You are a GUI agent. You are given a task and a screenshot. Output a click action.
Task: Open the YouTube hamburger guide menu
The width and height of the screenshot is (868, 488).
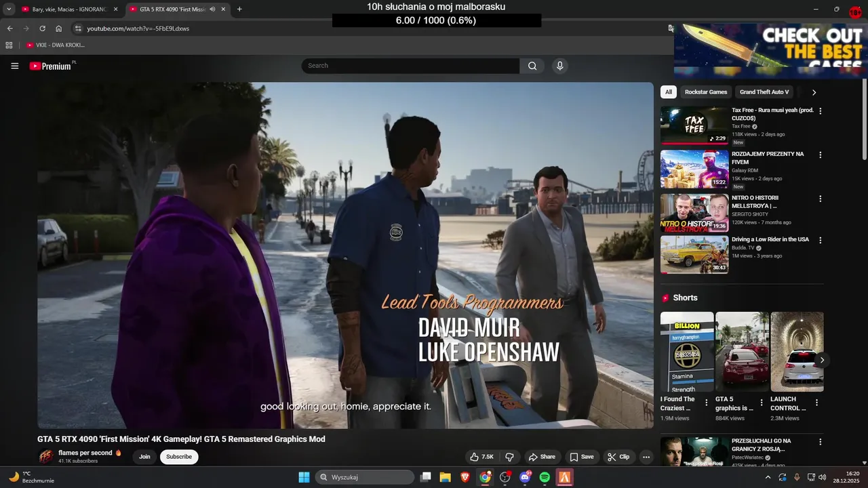[15, 66]
